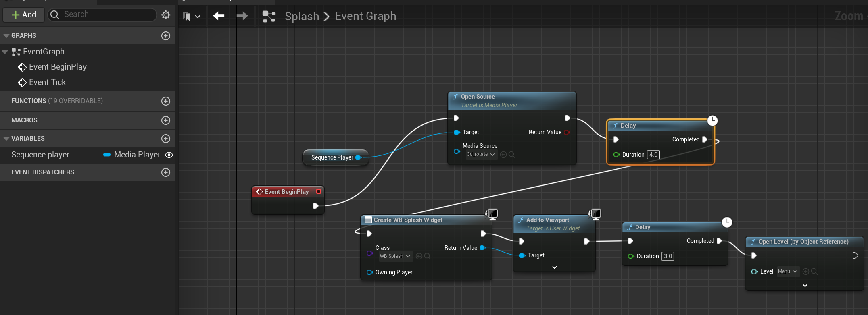
Task: Click the Owning Player input pin
Action: [x=369, y=272]
